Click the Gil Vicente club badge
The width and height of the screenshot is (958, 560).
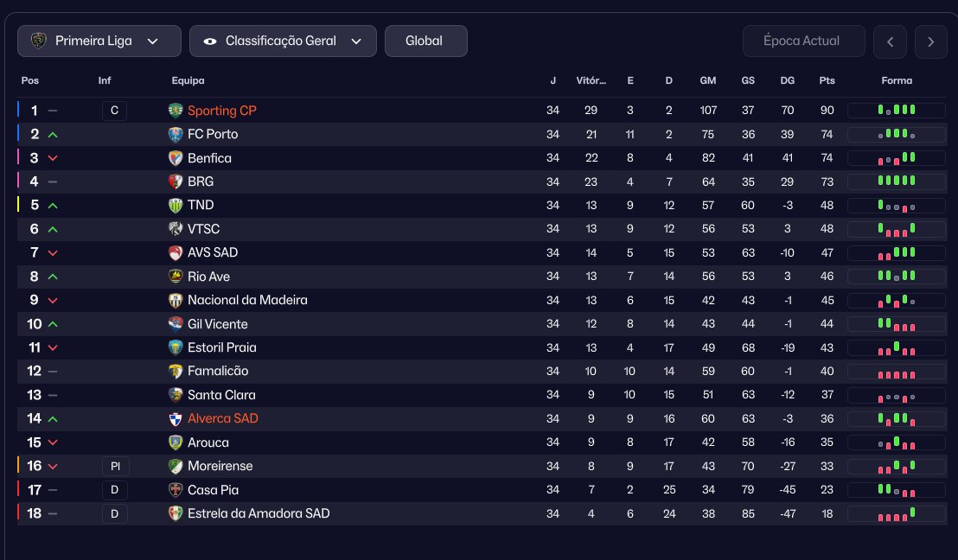(176, 324)
